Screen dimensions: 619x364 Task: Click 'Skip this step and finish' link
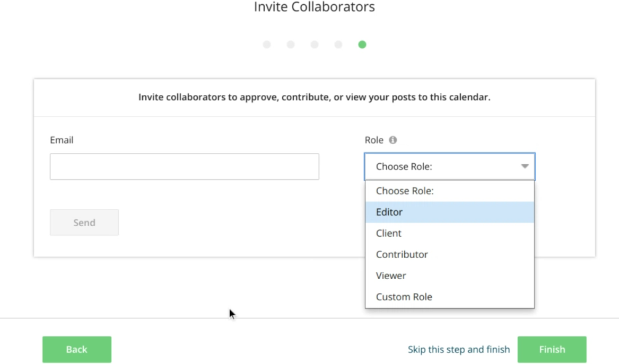[x=458, y=349]
